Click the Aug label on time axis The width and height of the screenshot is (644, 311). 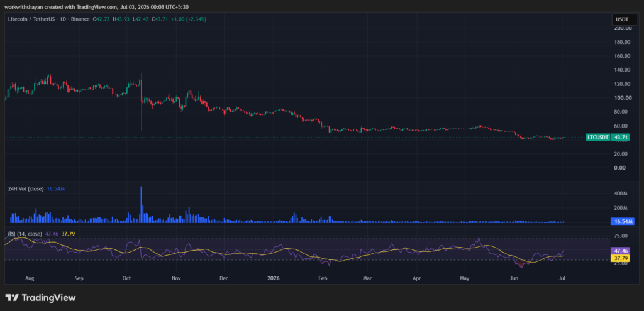30,278
